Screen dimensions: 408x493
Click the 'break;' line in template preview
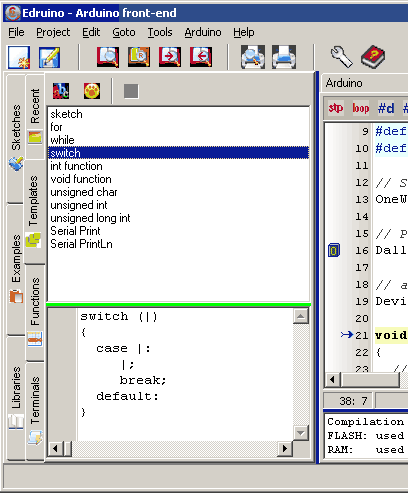143,380
